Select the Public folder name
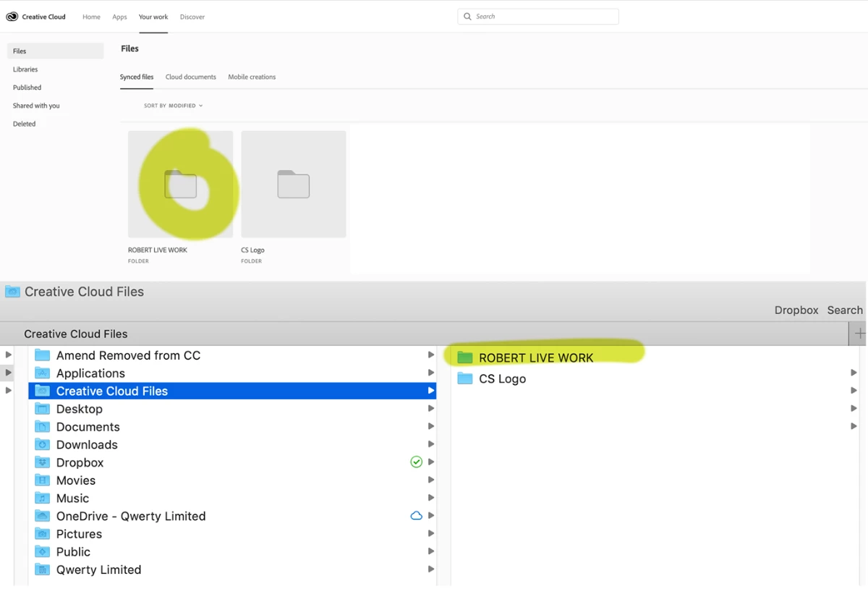 click(x=73, y=551)
